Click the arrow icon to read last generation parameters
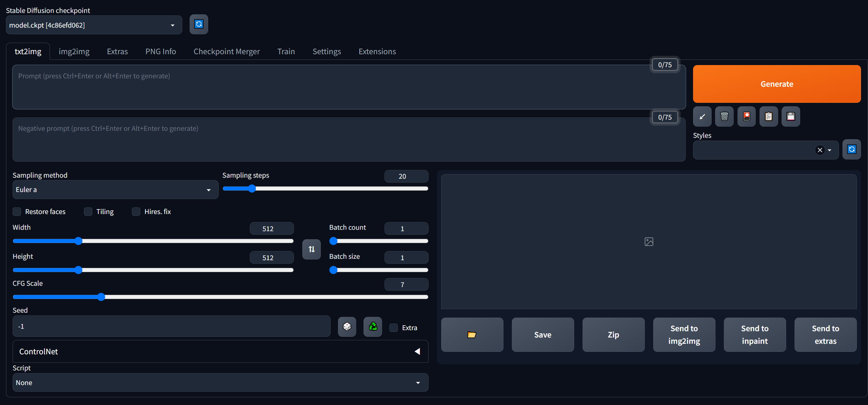This screenshot has height=405, width=868. (702, 116)
